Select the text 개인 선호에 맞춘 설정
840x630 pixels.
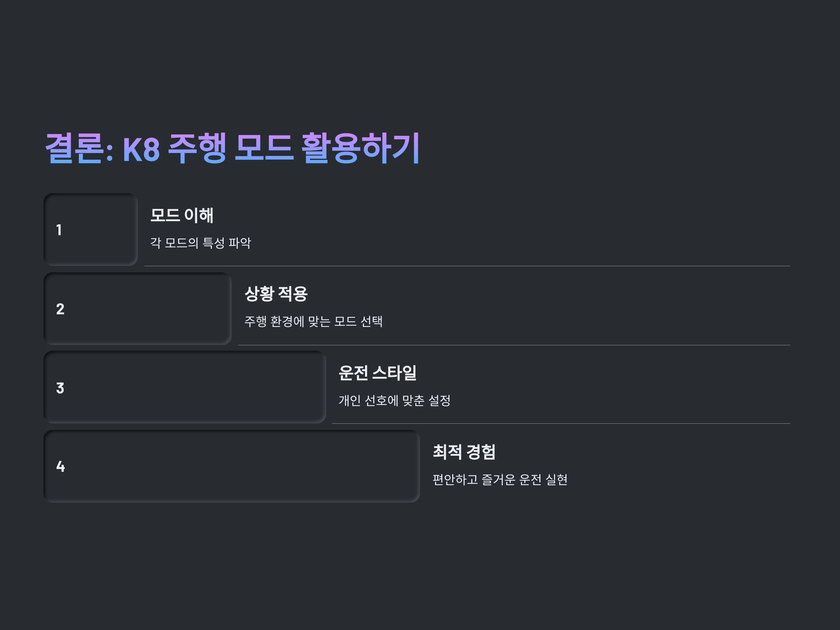[x=394, y=401]
